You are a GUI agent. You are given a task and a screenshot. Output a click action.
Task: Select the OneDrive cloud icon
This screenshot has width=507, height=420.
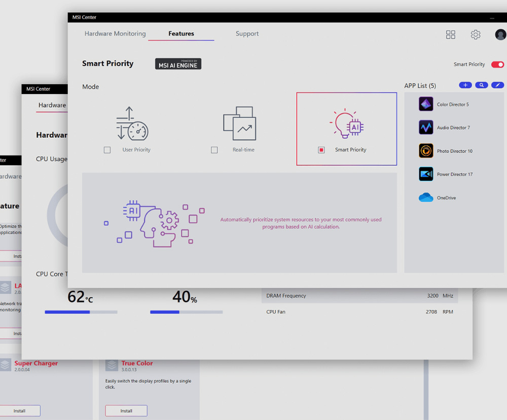tap(426, 197)
